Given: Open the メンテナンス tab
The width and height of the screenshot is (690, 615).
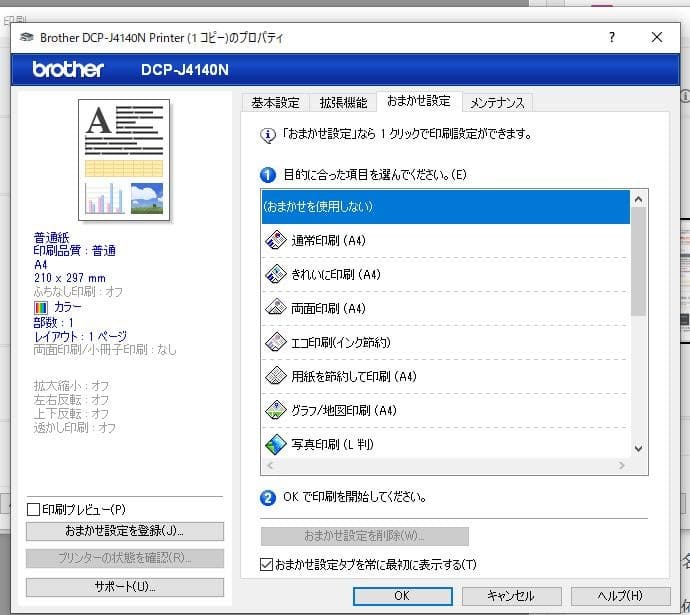Looking at the screenshot, I should click(x=498, y=103).
